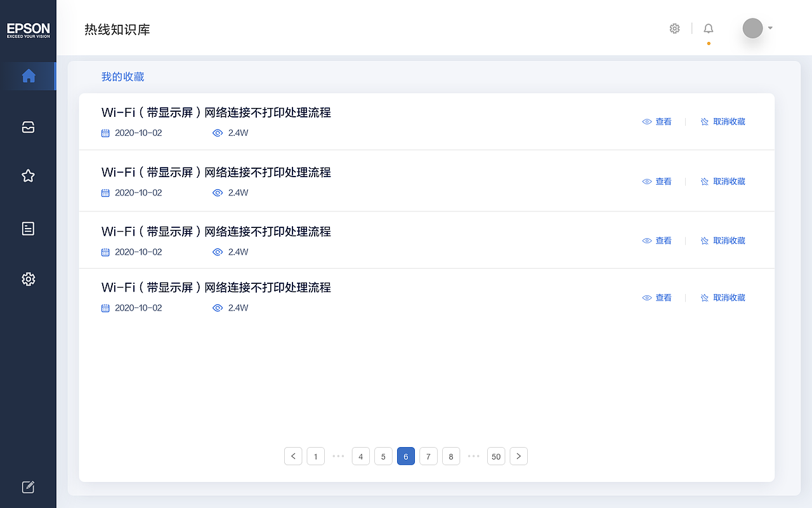Expand hidden pages via the right ellipsis
The height and width of the screenshot is (508, 812).
[x=473, y=456]
